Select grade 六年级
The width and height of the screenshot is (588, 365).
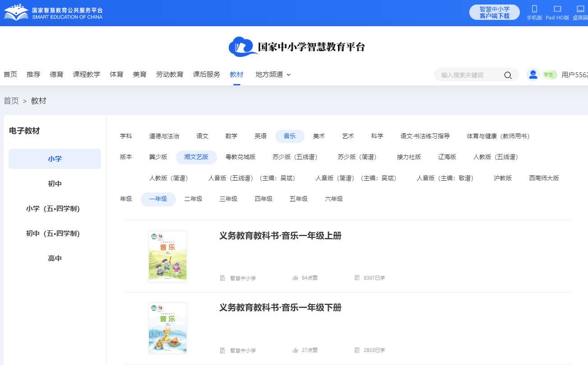(x=334, y=199)
